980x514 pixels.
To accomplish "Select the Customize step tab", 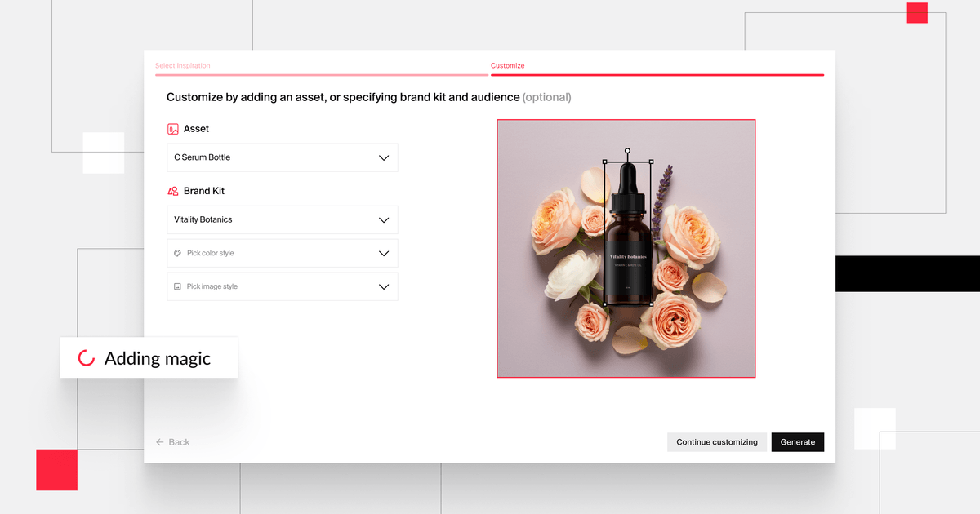I will 507,65.
